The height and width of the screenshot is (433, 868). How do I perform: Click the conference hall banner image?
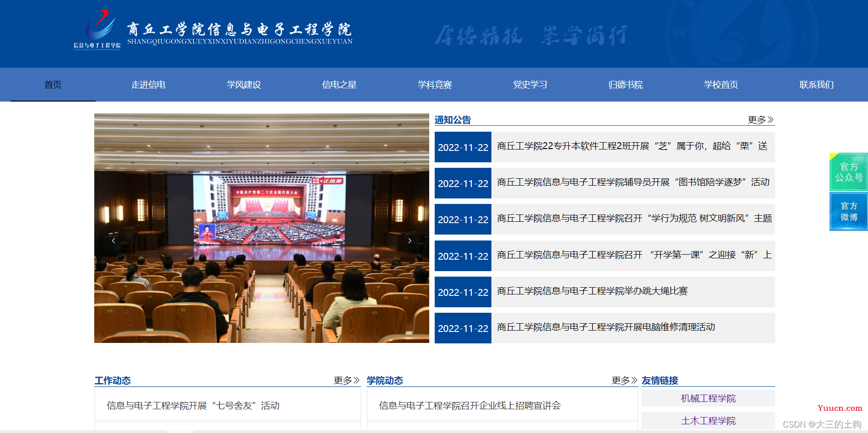click(262, 228)
